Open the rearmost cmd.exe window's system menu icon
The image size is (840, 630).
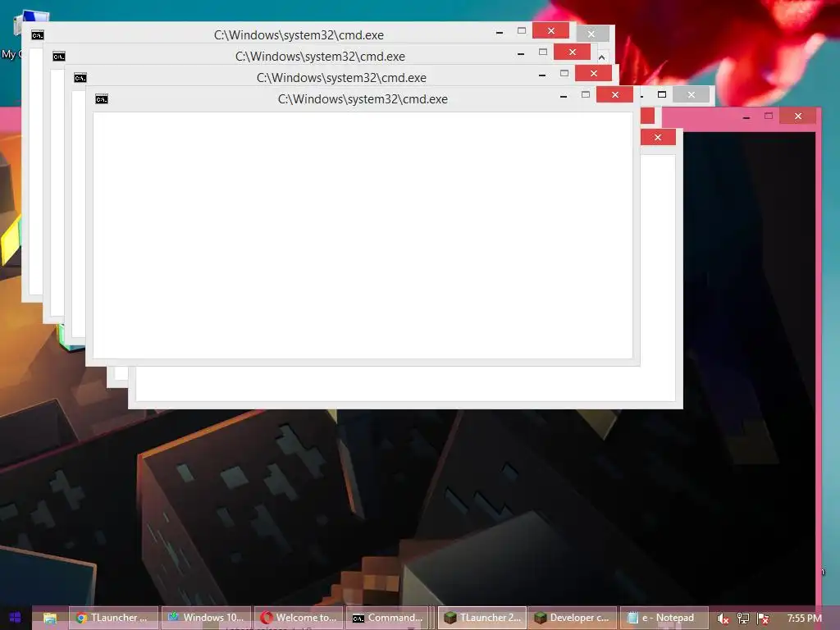pos(37,35)
